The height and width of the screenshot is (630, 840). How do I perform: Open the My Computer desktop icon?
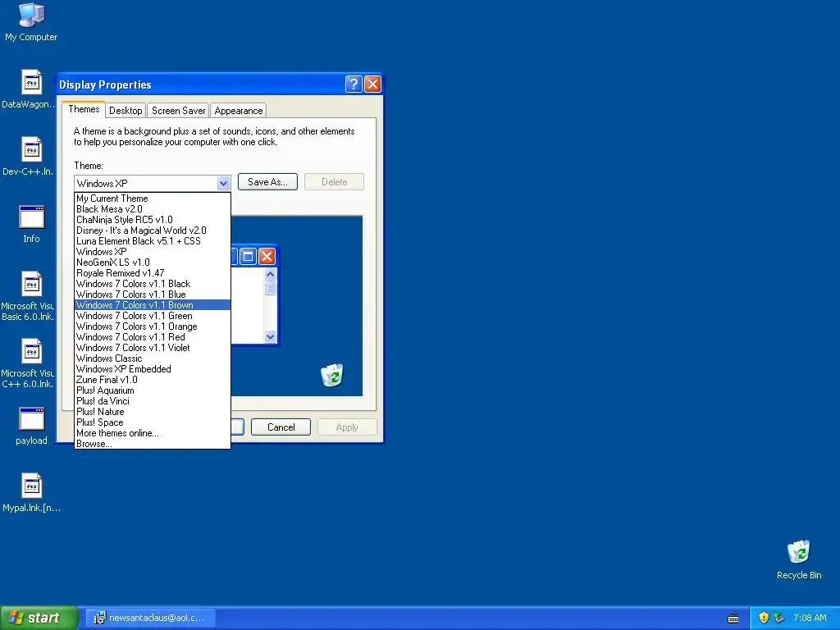[x=31, y=21]
